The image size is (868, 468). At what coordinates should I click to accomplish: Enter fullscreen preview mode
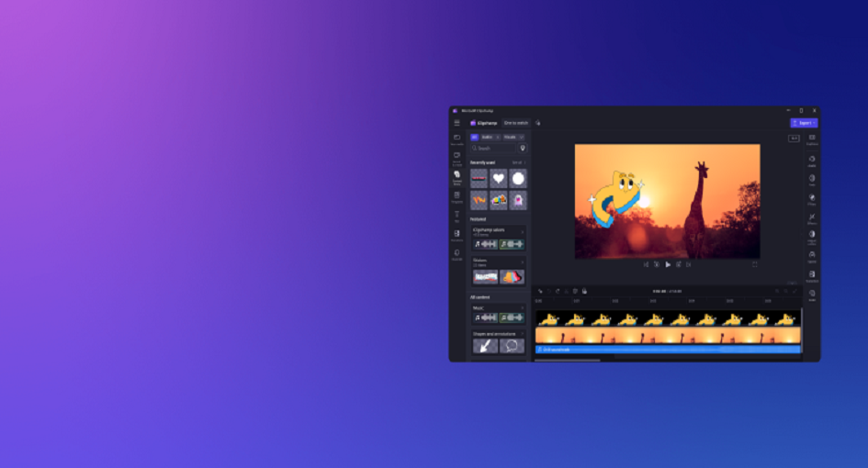(x=754, y=264)
